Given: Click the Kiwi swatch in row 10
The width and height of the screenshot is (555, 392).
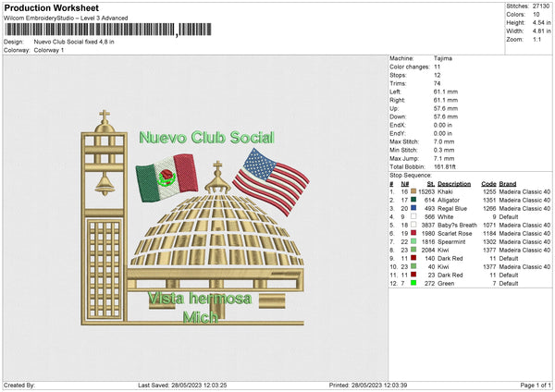Looking at the screenshot, I should pos(413,266).
